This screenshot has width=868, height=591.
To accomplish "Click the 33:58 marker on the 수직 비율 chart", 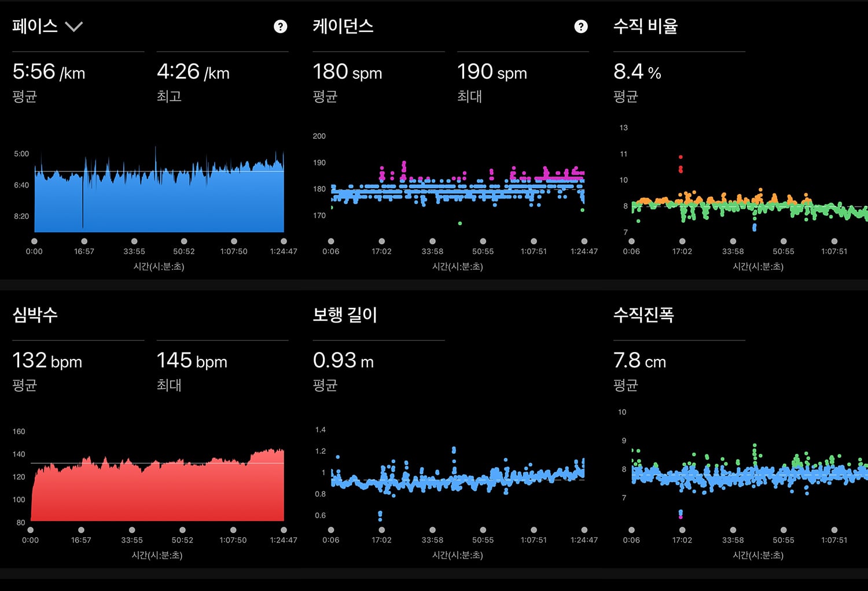I will tap(733, 241).
